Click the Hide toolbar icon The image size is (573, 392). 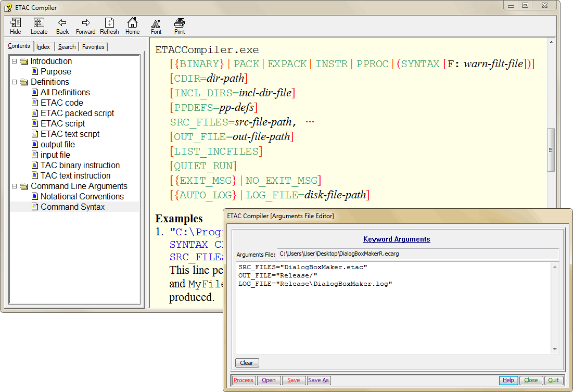click(16, 26)
